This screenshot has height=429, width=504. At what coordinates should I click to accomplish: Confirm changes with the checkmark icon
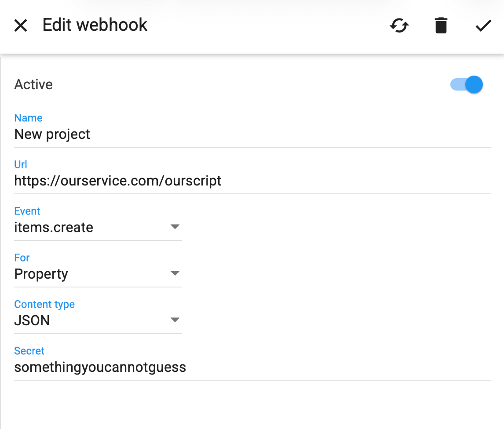coord(483,25)
